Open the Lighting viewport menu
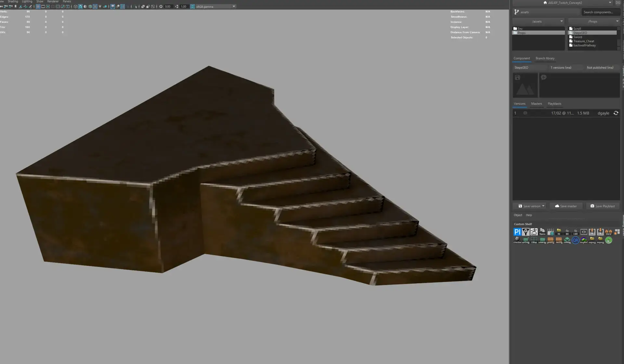This screenshot has height=364, width=624. click(27, 2)
